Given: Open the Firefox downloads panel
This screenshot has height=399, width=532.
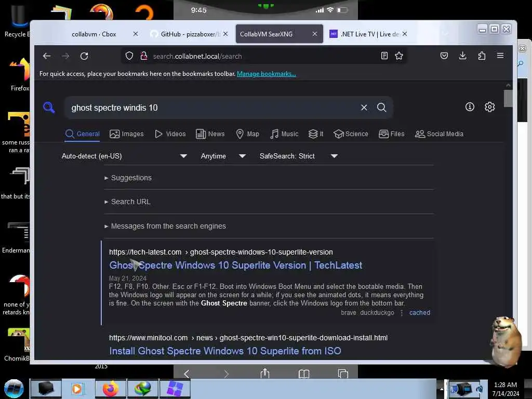Looking at the screenshot, I should [462, 56].
